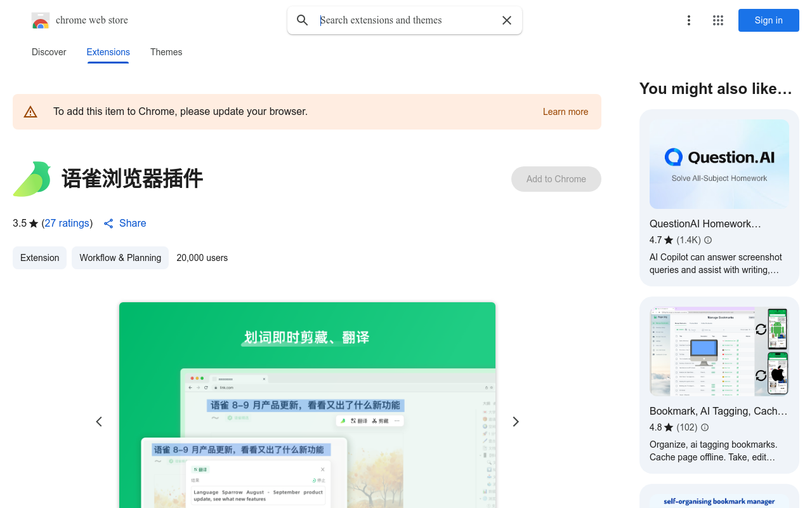Open the 27 ratings link
The image size is (812, 508).
click(x=67, y=224)
